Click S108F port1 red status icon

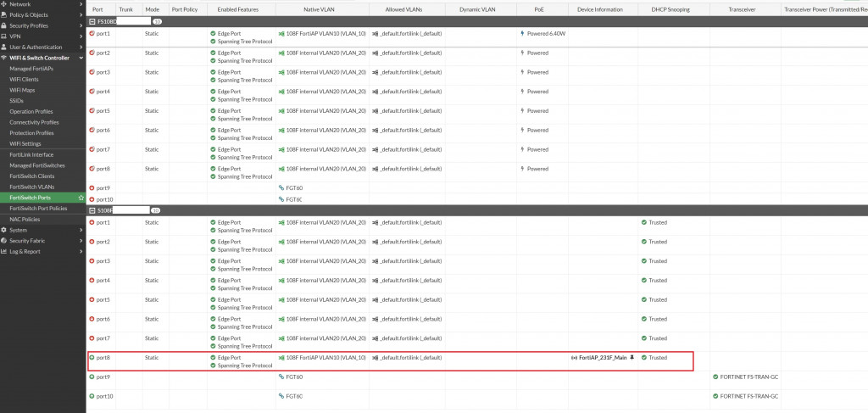[92, 222]
